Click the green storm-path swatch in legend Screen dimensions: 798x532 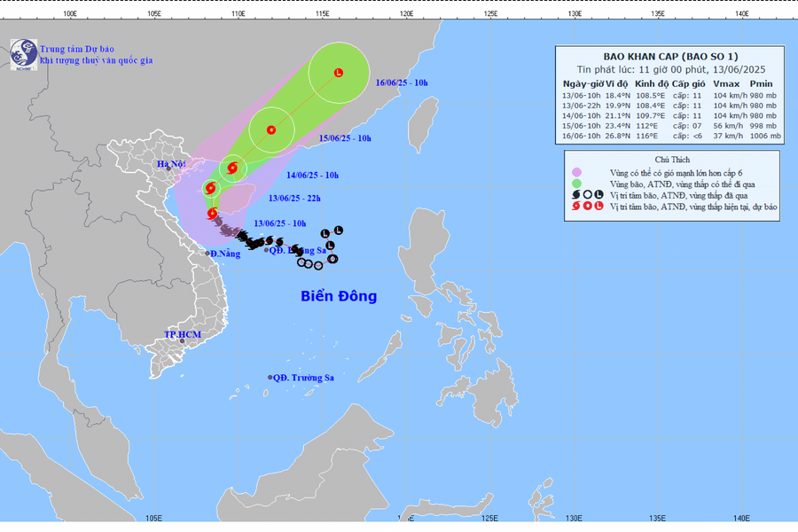click(576, 184)
